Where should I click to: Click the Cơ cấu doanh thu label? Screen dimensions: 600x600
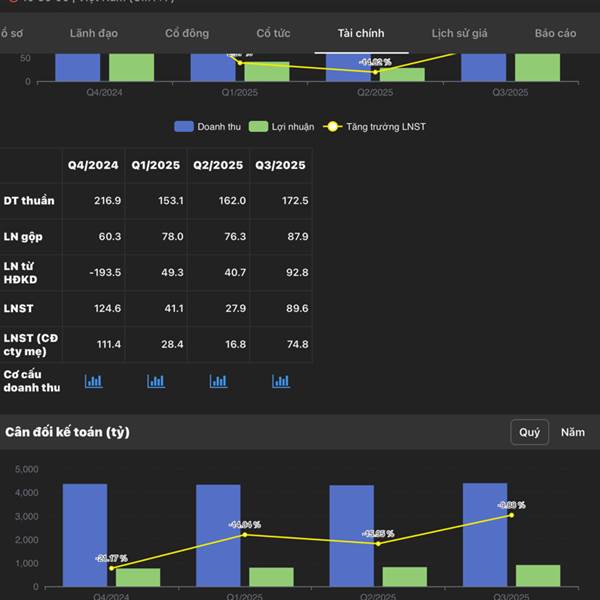pyautogui.click(x=32, y=381)
